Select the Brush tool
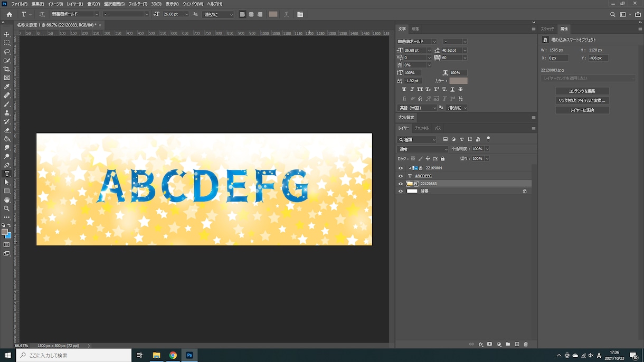 [7, 104]
